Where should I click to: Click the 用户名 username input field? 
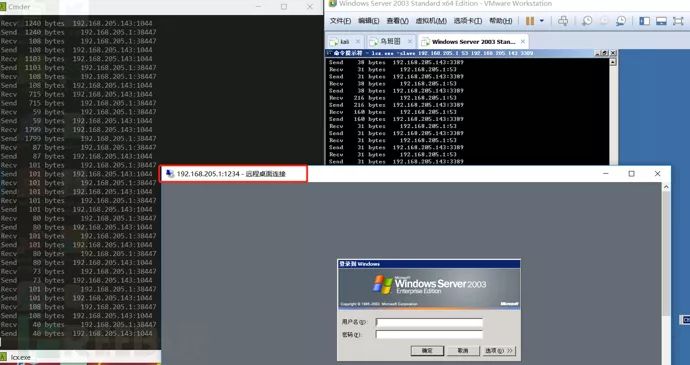(x=429, y=322)
